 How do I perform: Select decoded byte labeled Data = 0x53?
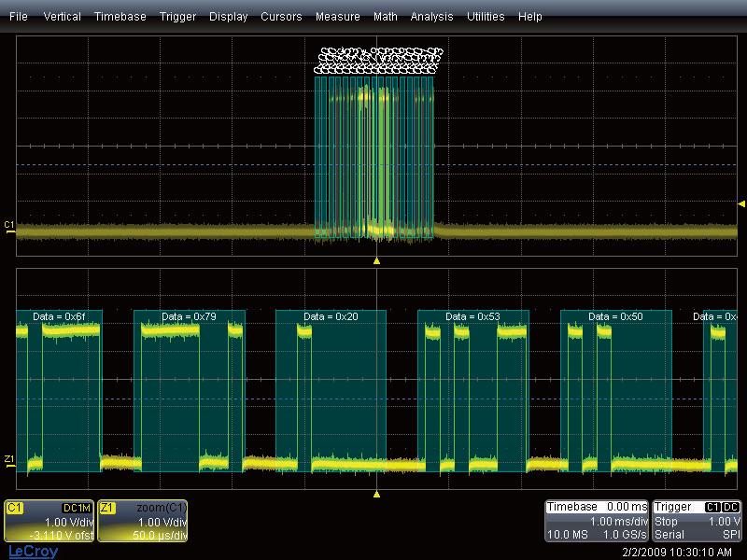[472, 316]
